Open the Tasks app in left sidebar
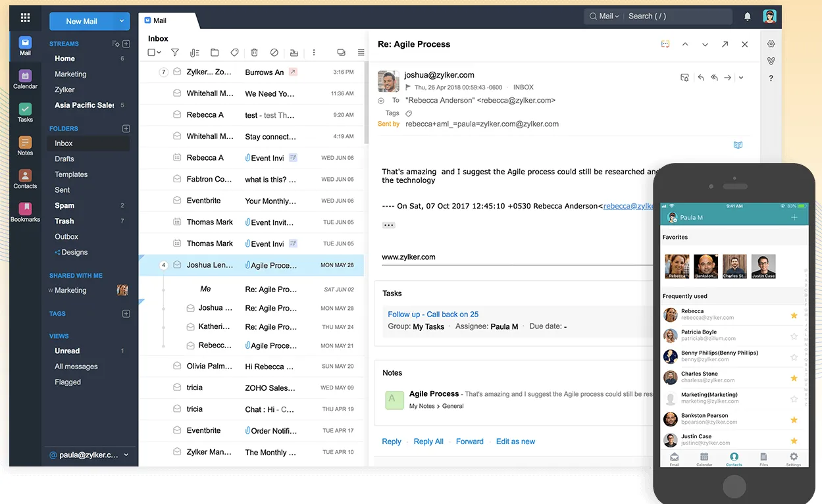This screenshot has height=504, width=822. [25, 112]
